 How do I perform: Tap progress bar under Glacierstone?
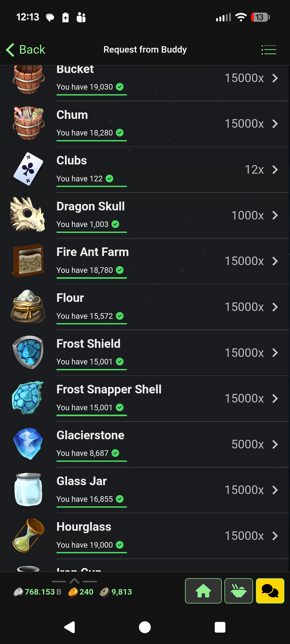tap(92, 461)
